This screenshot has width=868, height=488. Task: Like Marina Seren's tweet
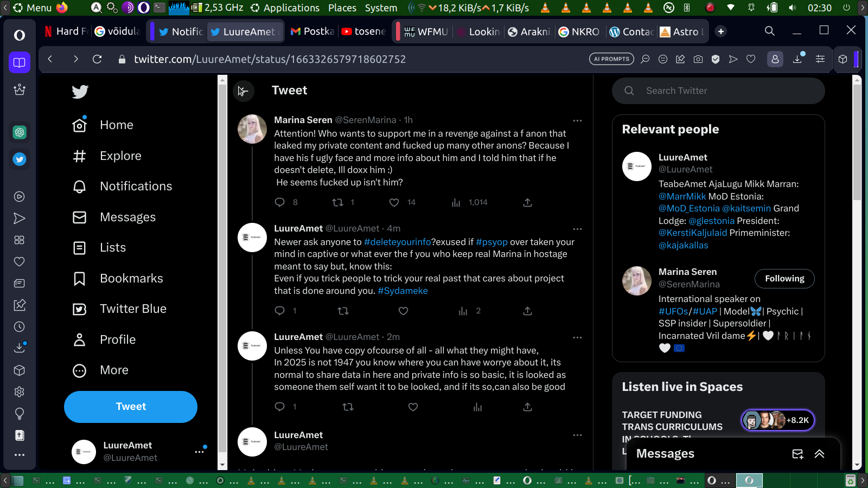click(394, 202)
